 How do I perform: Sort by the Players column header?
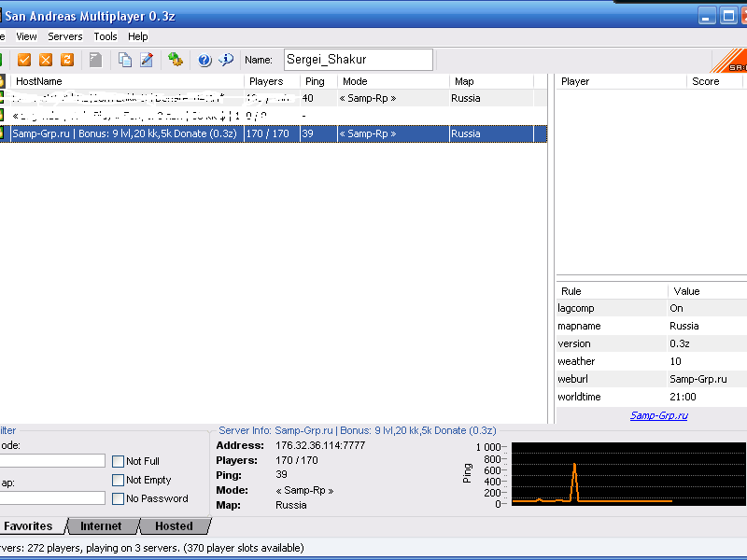272,81
